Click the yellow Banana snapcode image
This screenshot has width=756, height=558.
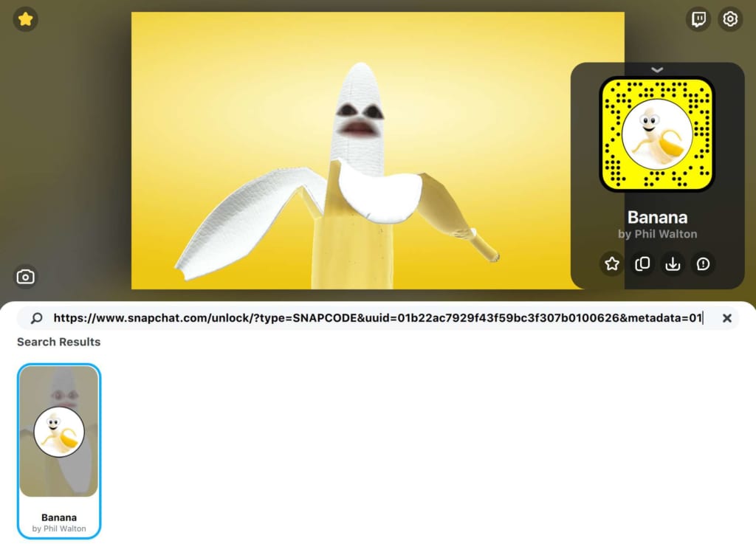(657, 134)
